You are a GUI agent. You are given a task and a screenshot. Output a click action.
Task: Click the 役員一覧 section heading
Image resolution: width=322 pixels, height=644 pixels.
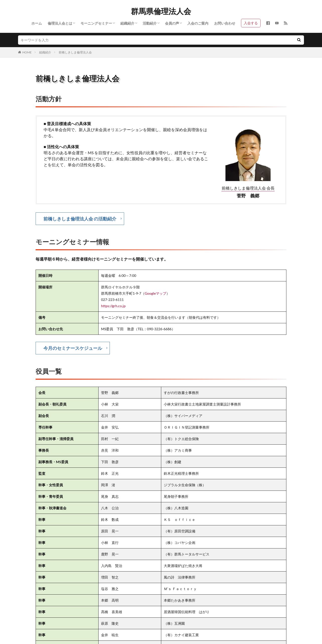(49, 371)
